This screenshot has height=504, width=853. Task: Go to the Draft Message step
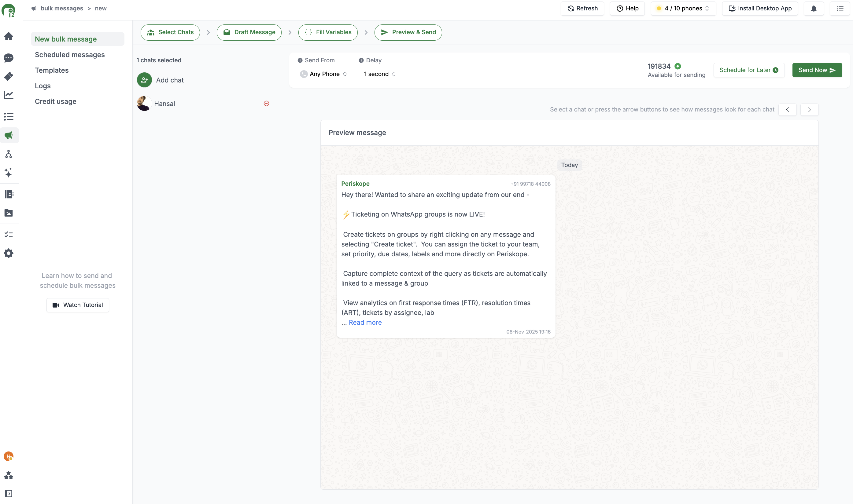(249, 32)
